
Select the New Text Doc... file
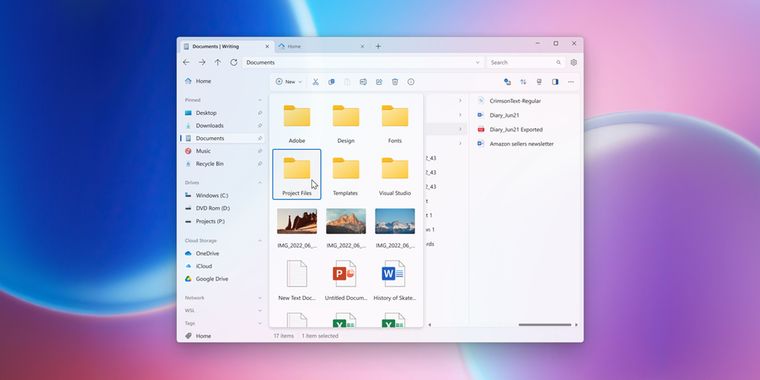click(x=297, y=280)
